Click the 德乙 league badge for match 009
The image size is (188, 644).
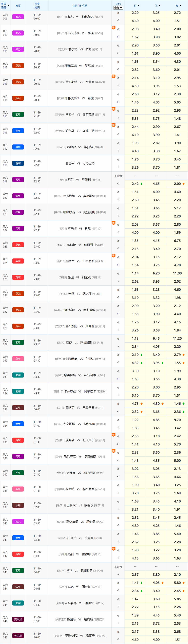coord(18,17)
